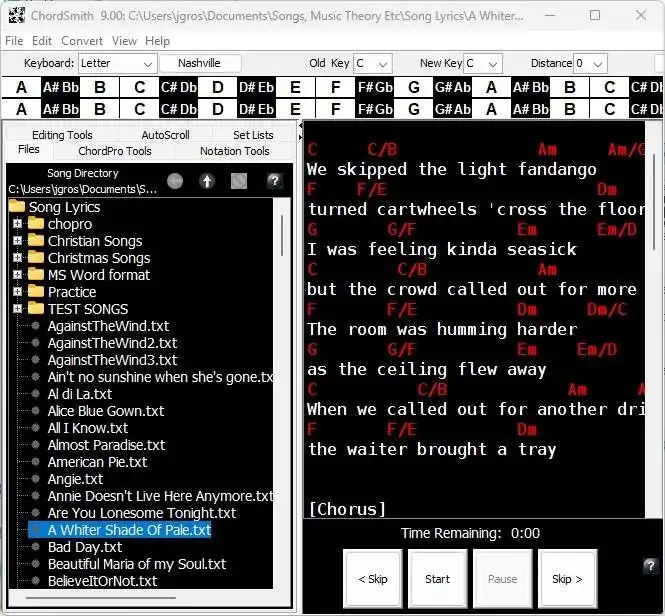
Task: Switch to the Notation Tools tab
Action: tap(235, 151)
